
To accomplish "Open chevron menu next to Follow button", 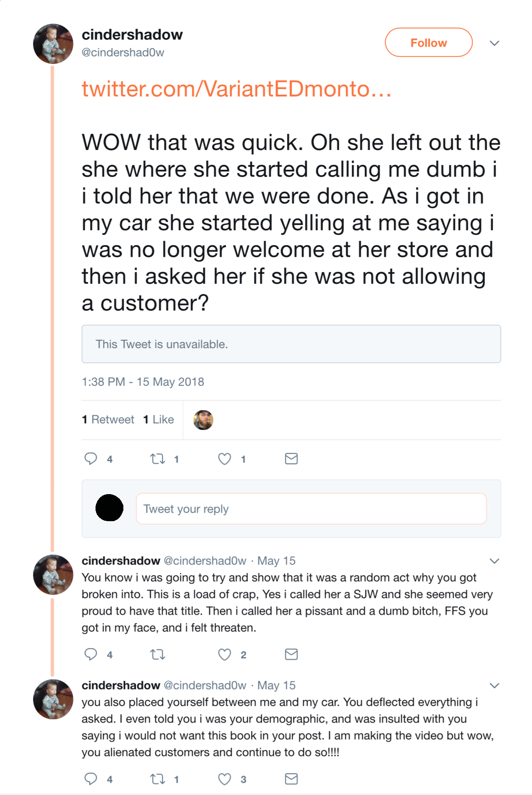I will (494, 43).
